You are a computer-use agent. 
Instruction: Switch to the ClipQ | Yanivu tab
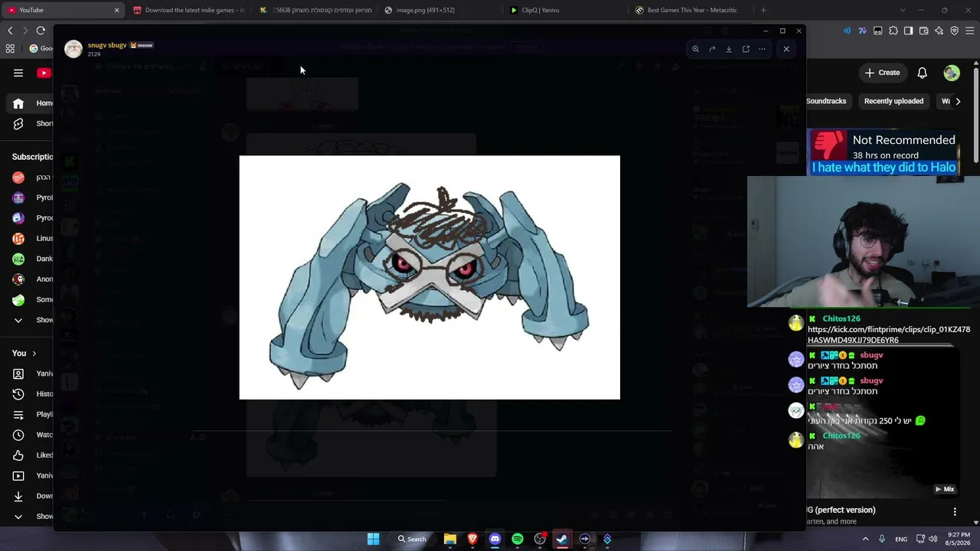click(x=541, y=10)
